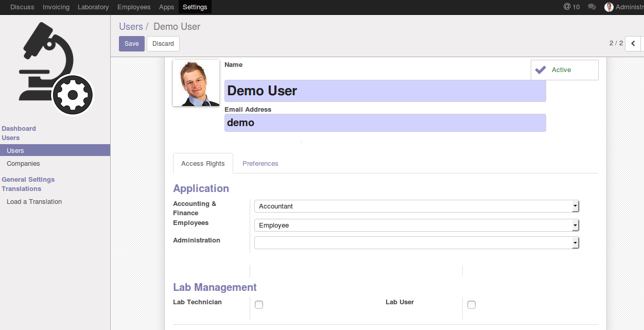Click Demo User profile photo

[196, 83]
